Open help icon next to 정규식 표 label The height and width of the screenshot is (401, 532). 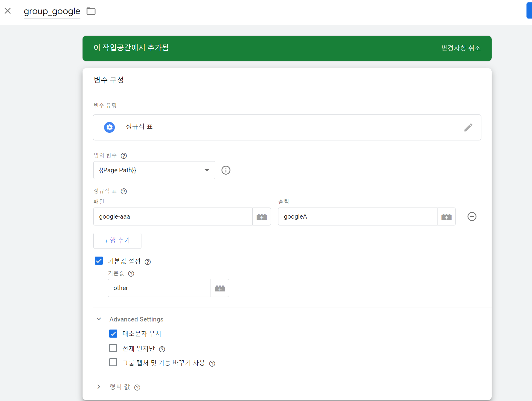(x=124, y=191)
